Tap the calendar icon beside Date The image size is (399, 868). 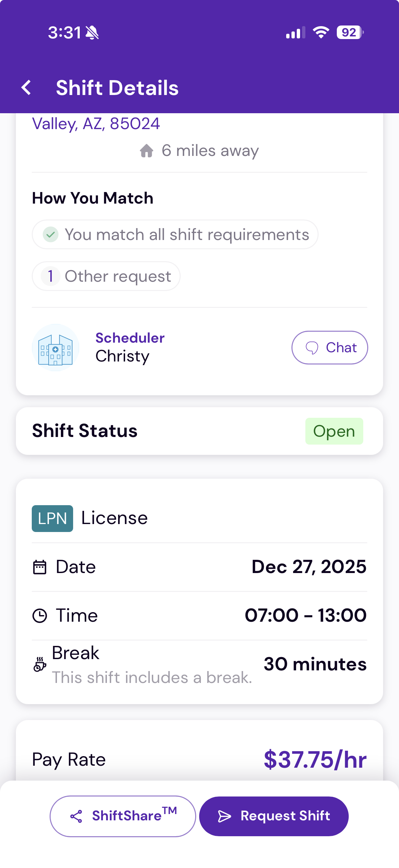(x=40, y=567)
